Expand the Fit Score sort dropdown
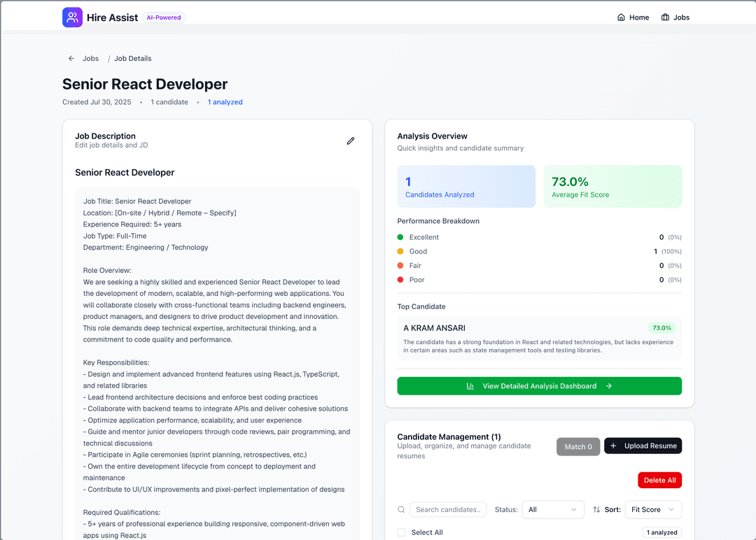 click(652, 510)
